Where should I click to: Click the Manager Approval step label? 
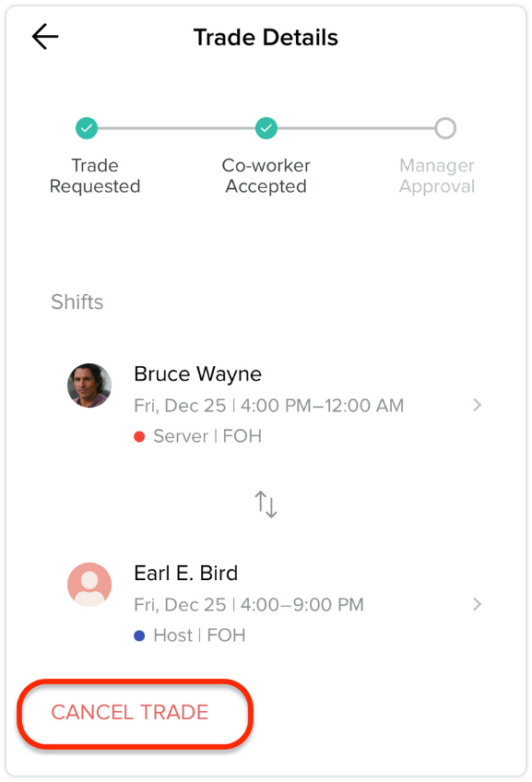(x=437, y=175)
